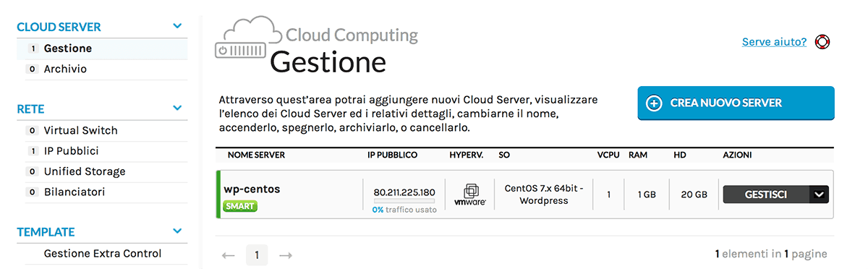
Task: Click the traffico usato progress bar
Action: tap(404, 201)
